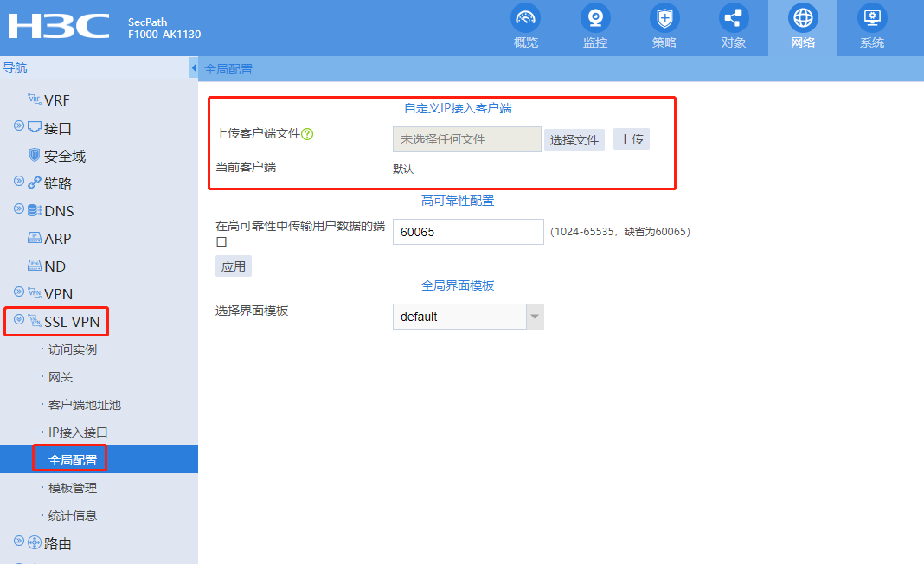Viewport: 924px width, 564px height.
Task: Click the SSL VPN label
Action: [72, 322]
